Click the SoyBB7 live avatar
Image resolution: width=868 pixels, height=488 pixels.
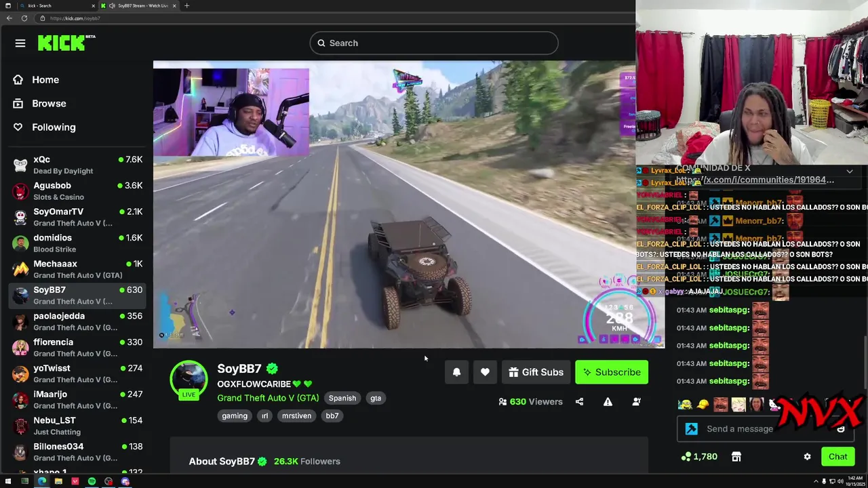tap(189, 380)
